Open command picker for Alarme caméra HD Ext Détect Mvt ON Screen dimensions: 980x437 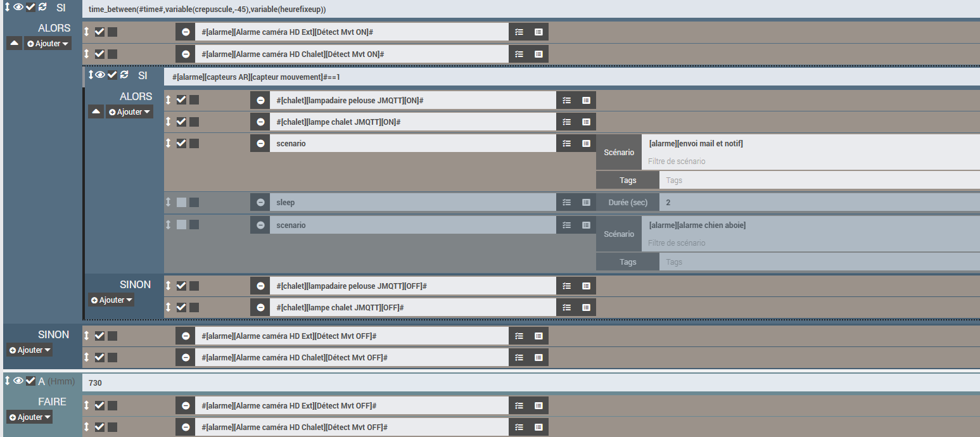click(538, 32)
